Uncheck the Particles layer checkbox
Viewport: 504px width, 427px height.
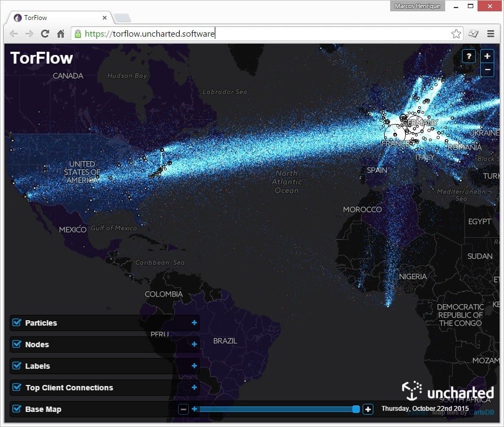[x=17, y=322]
